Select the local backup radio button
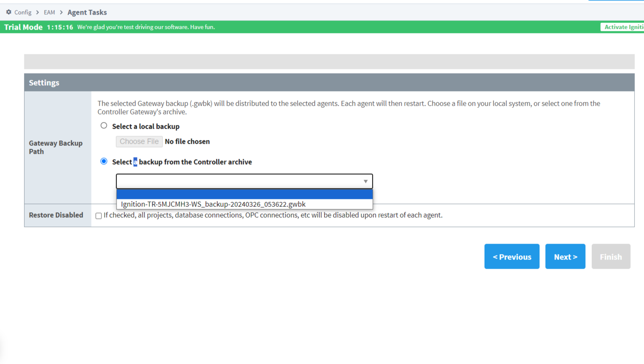 point(104,126)
